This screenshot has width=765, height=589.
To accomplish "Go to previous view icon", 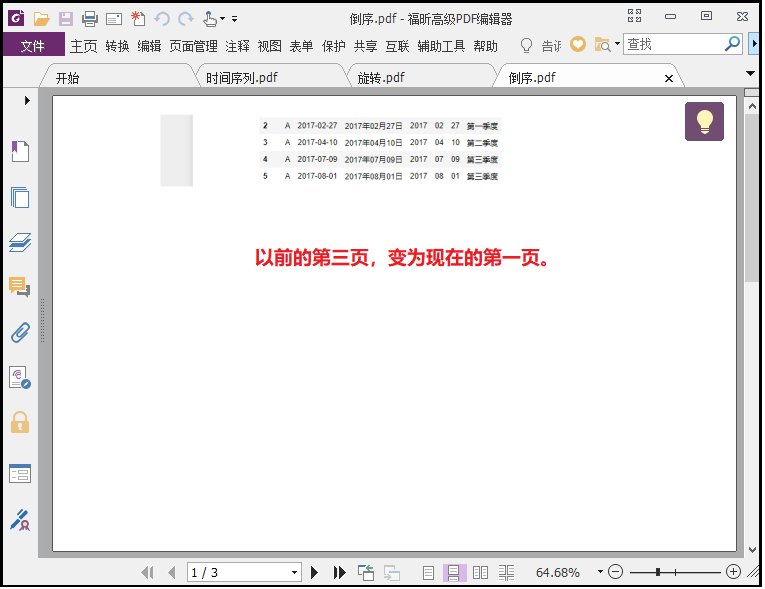I will [x=365, y=572].
